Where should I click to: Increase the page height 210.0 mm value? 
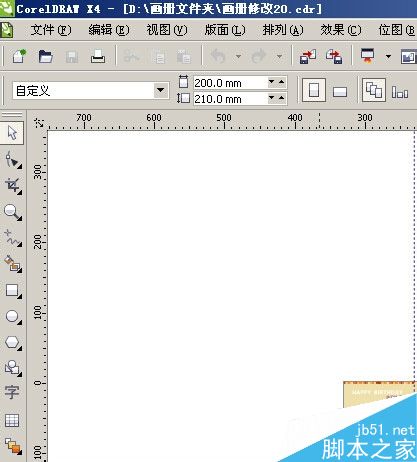[282, 98]
